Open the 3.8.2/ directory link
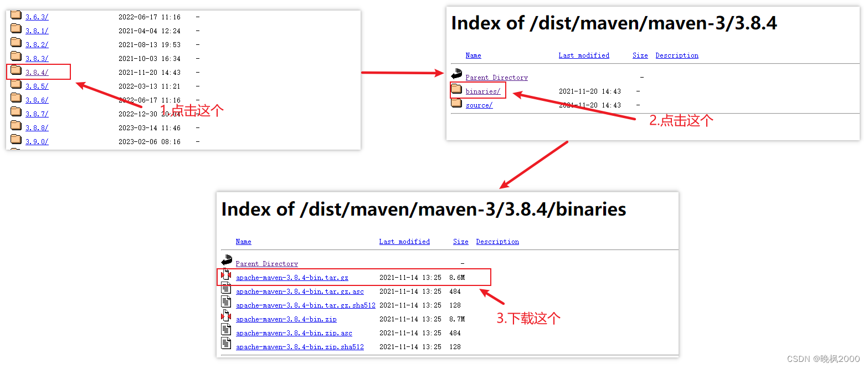This screenshot has height=368, width=868. [x=37, y=45]
